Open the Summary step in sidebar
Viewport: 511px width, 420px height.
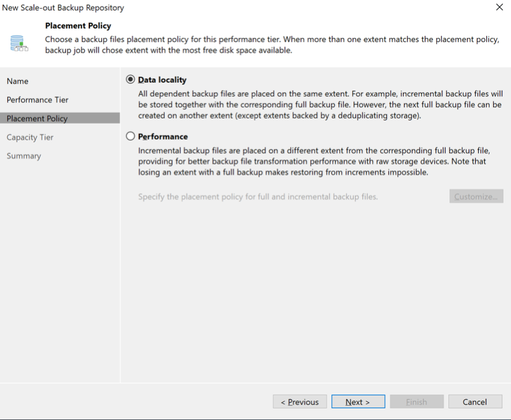coord(24,156)
